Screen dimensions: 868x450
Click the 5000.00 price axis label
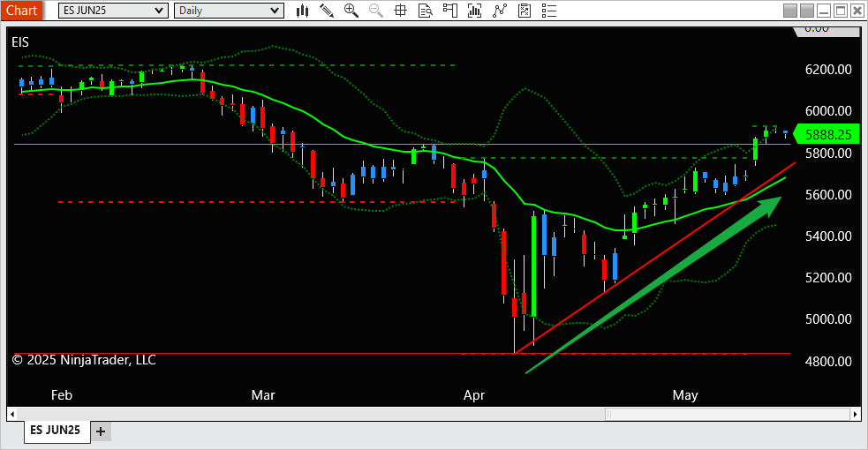[x=828, y=319]
